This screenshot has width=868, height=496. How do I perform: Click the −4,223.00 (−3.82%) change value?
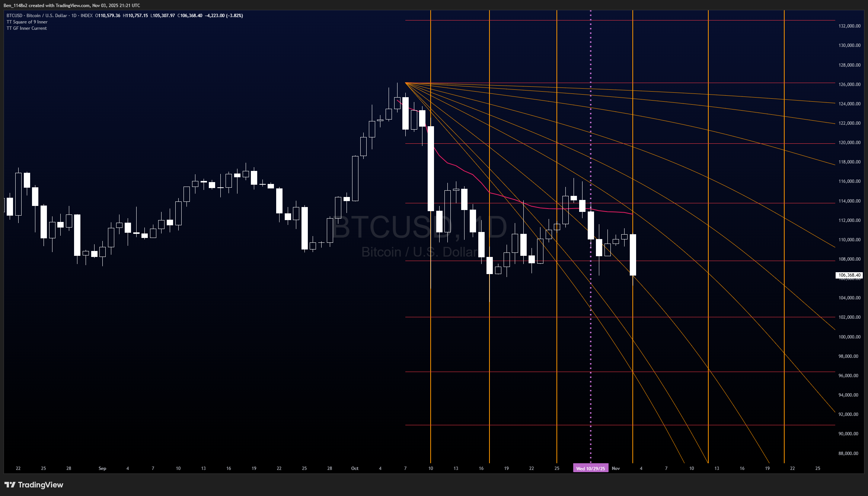pos(224,16)
